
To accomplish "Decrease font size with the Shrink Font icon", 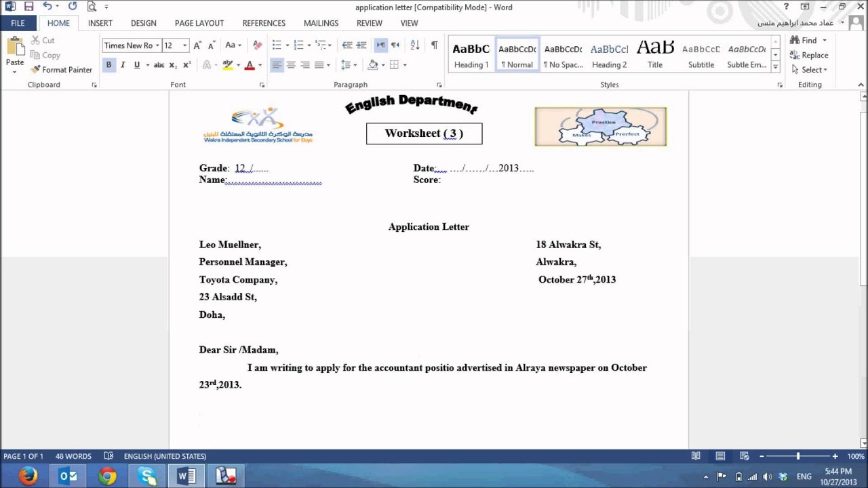I will tap(212, 45).
